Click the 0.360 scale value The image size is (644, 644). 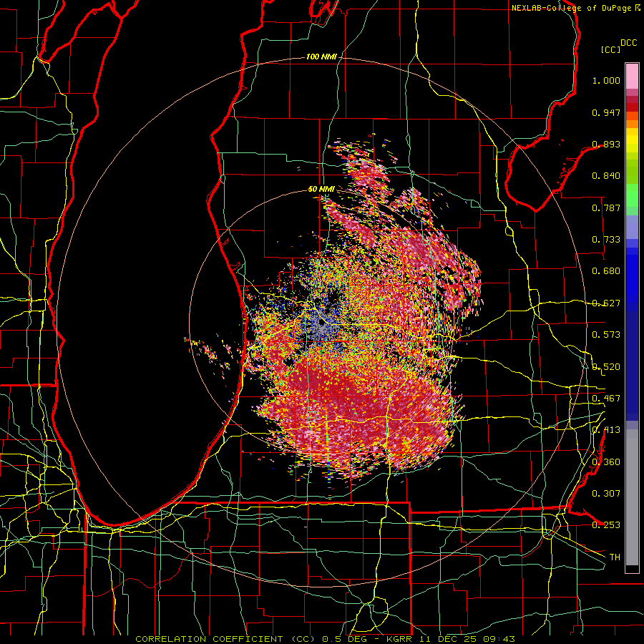point(606,462)
